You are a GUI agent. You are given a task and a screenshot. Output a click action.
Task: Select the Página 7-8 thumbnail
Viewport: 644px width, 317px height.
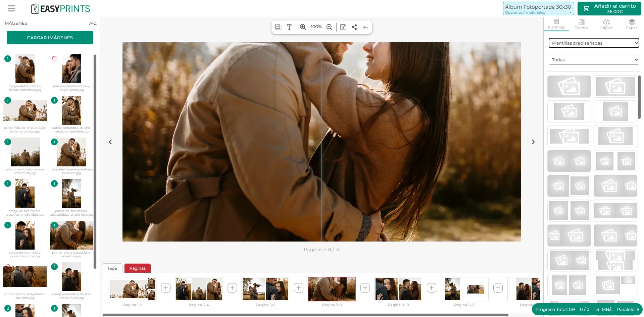332,289
